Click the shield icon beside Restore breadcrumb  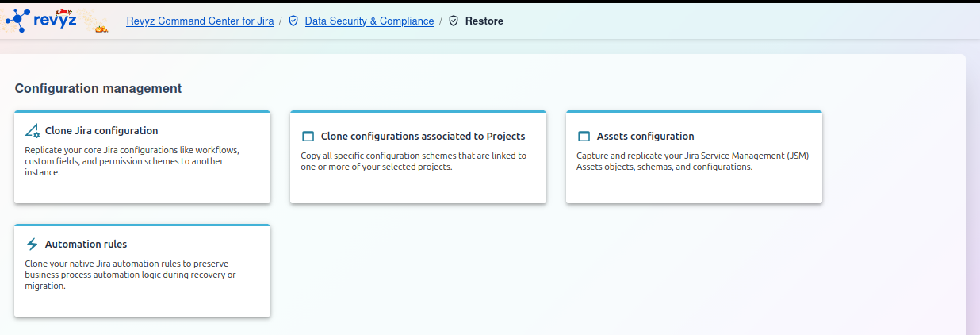(454, 21)
